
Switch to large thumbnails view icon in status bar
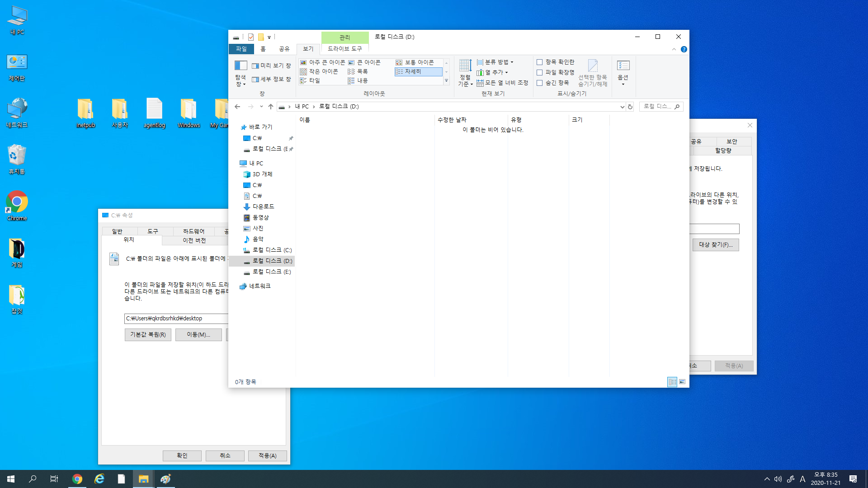coord(682,382)
